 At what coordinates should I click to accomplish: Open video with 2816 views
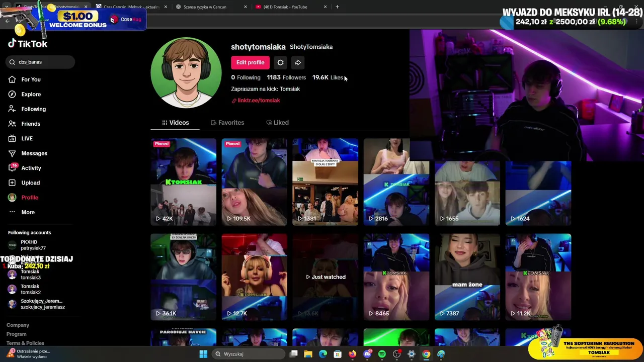pyautogui.click(x=396, y=182)
